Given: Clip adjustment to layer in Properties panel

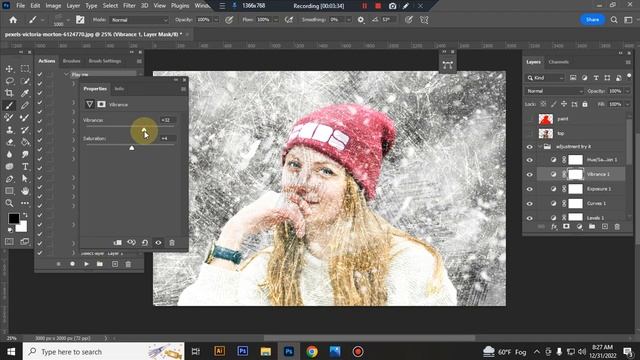Looking at the screenshot, I should coord(118,242).
